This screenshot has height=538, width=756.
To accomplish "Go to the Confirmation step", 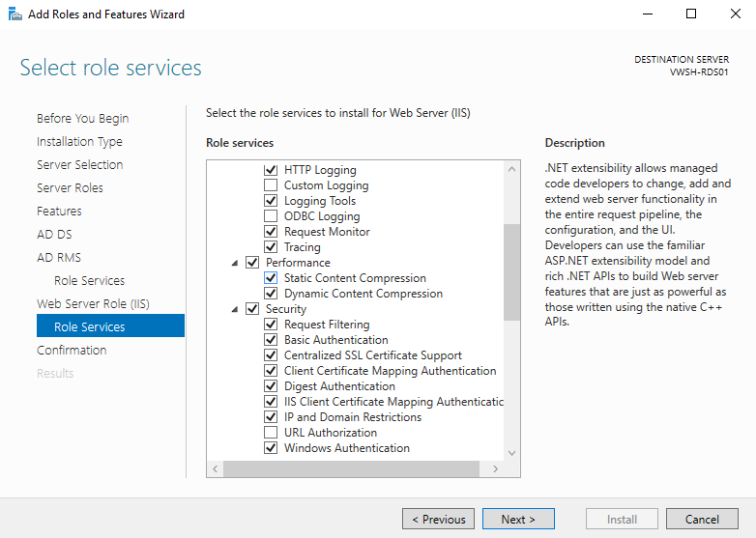I will click(72, 351).
